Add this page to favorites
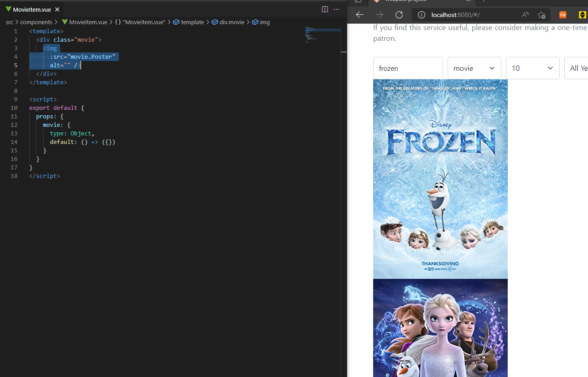 coord(541,15)
